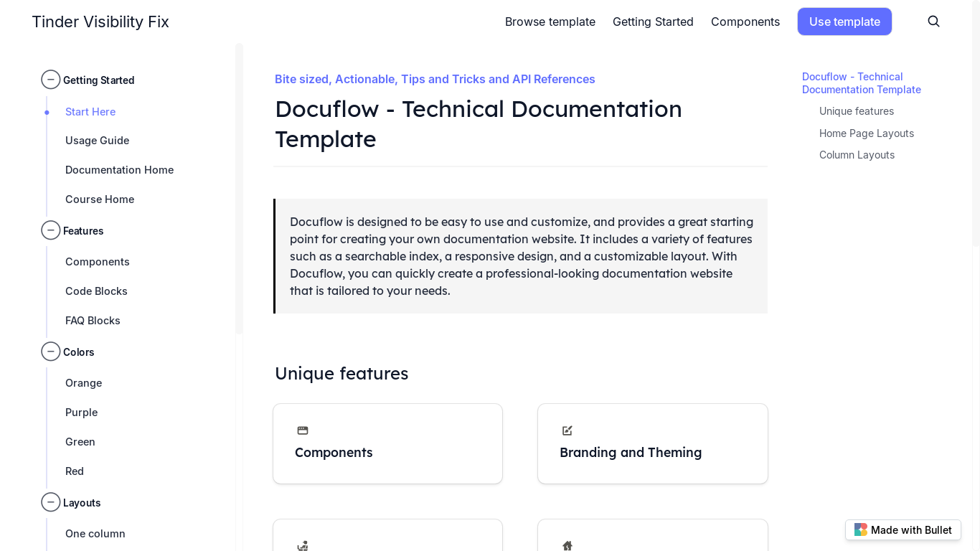980x551 pixels.
Task: Open Components in top navigation
Action: click(x=745, y=22)
